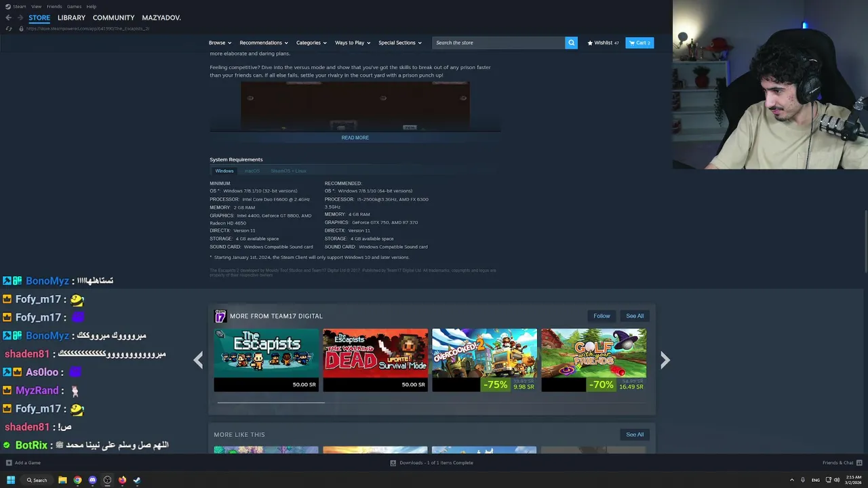Click the Search the store input field
868x488 pixels.
(x=498, y=43)
